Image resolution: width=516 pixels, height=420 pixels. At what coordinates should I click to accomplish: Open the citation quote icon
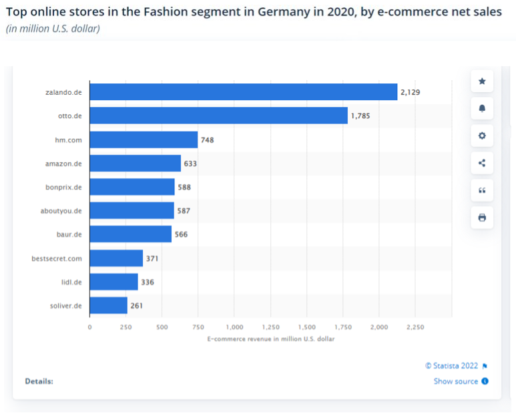[x=482, y=190]
